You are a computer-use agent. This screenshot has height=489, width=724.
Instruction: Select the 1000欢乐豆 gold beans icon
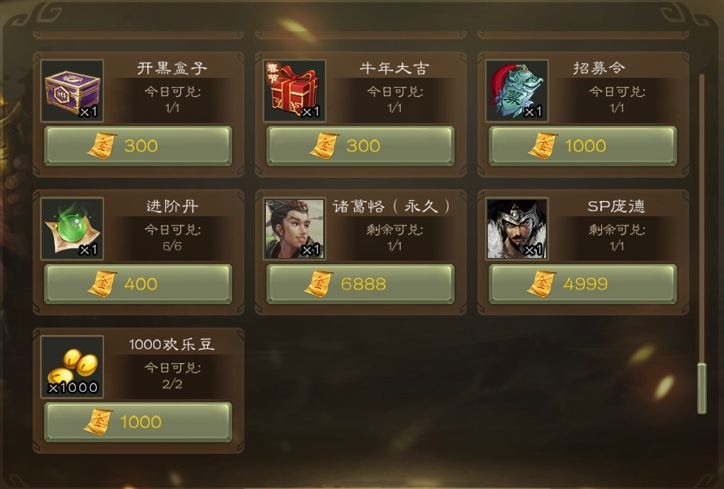72,367
